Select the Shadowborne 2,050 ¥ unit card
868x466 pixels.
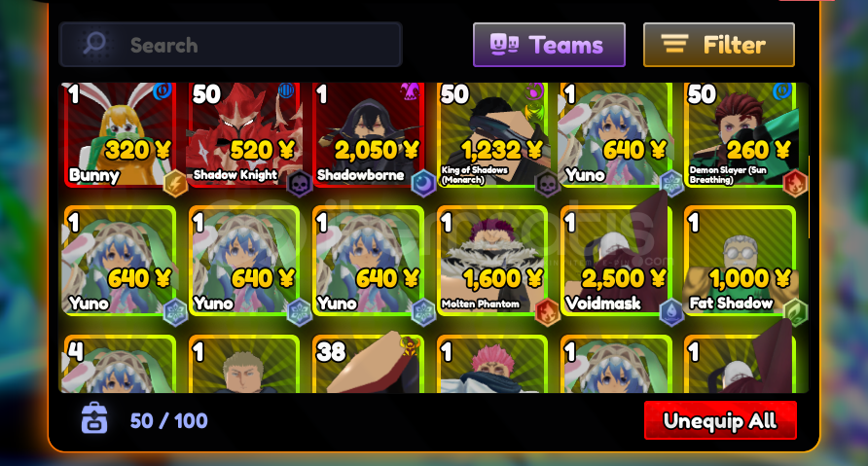click(x=368, y=134)
